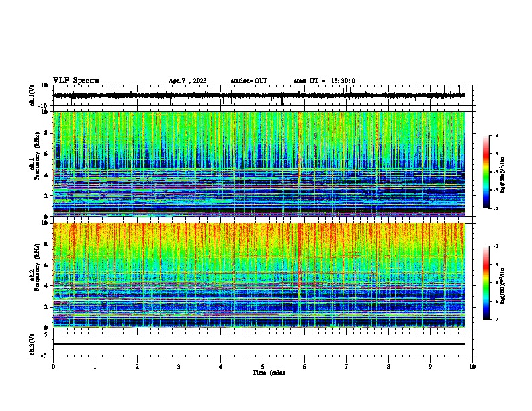Click the "4" tick on the Time axis
Screen dimensions: 532x411
[x=221, y=367]
